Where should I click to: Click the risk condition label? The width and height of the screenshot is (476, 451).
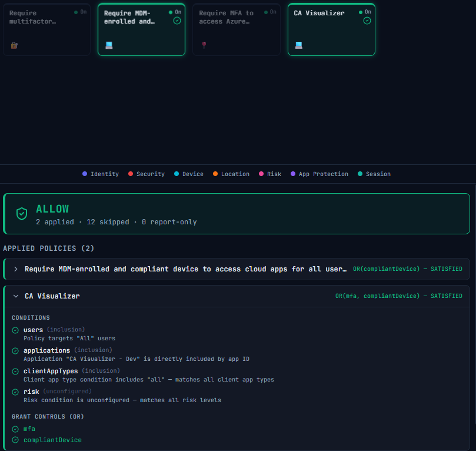[31, 392]
